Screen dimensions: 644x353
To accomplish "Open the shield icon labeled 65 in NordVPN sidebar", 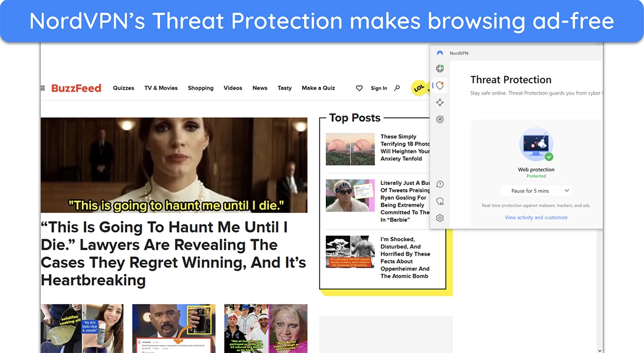I will (440, 201).
